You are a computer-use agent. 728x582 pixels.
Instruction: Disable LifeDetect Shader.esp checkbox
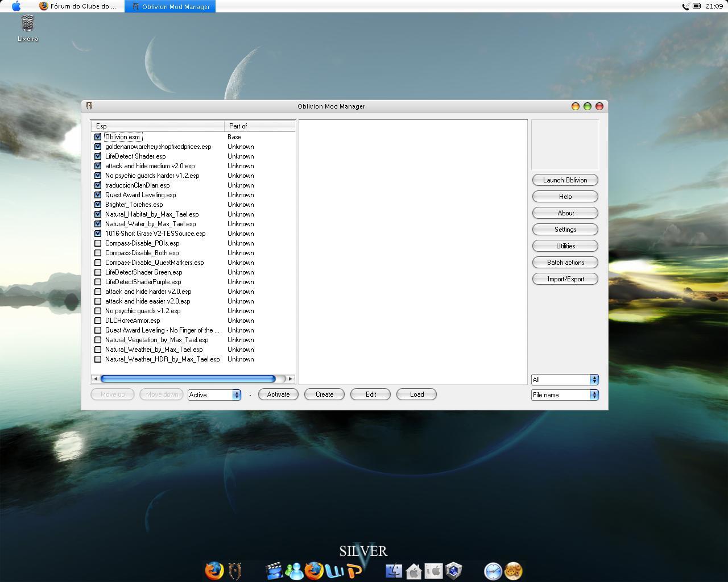98,156
